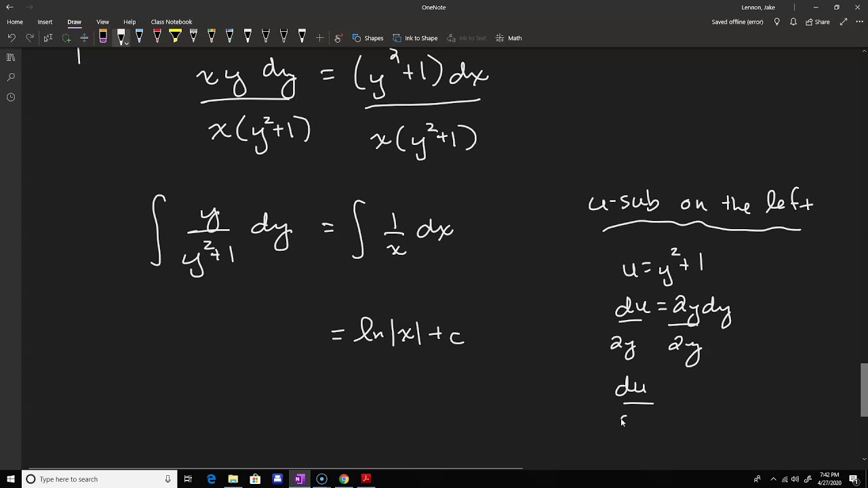
Task: Select the Type text/select objects tool
Action: coord(48,38)
